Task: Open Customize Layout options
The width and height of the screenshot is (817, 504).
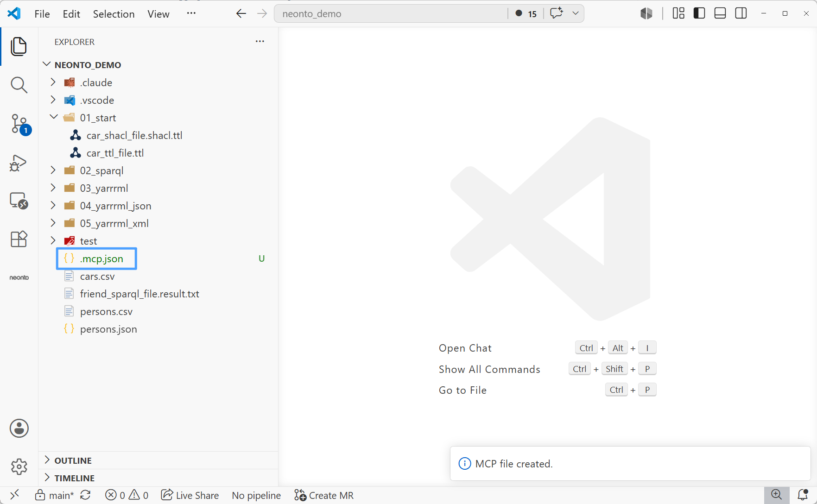Action: (678, 13)
